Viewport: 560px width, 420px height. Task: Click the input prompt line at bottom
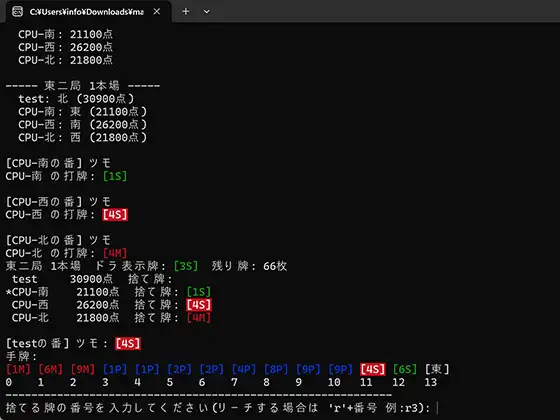click(221, 408)
